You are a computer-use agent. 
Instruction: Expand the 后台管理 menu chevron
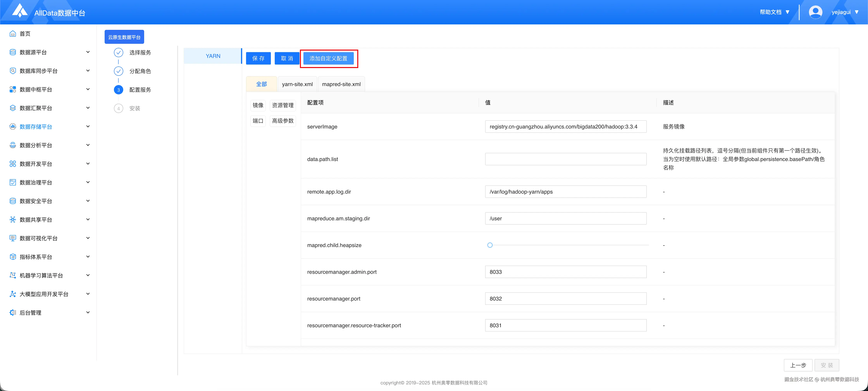click(88, 313)
